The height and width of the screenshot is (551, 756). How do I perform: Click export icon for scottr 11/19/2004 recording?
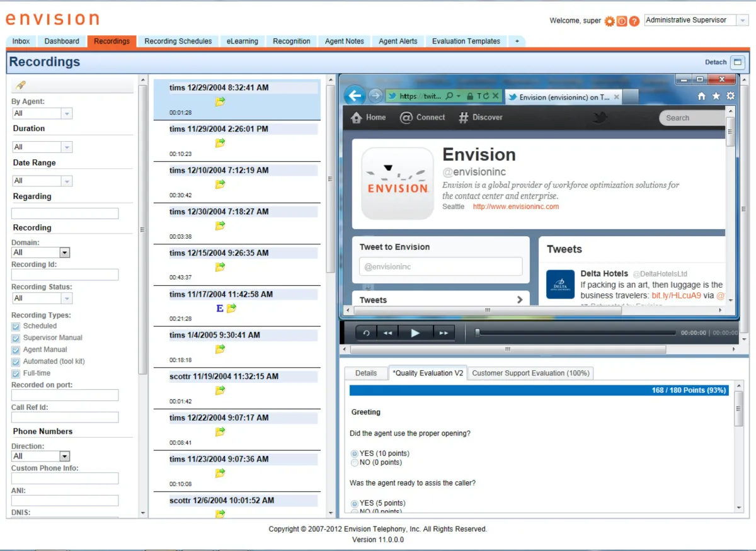[x=220, y=390]
